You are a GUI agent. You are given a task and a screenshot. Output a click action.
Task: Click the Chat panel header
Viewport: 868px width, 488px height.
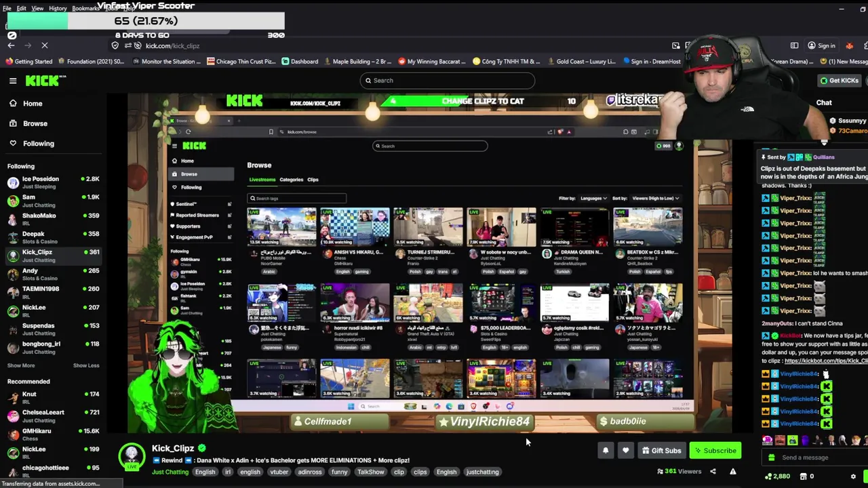point(824,103)
